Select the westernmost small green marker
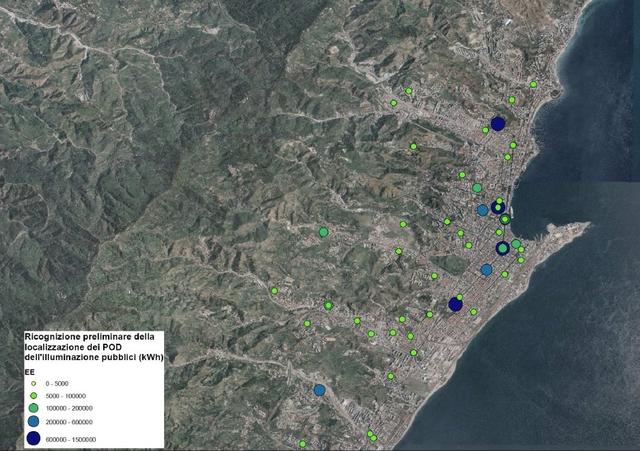The height and width of the screenshot is (451, 640). (274, 291)
